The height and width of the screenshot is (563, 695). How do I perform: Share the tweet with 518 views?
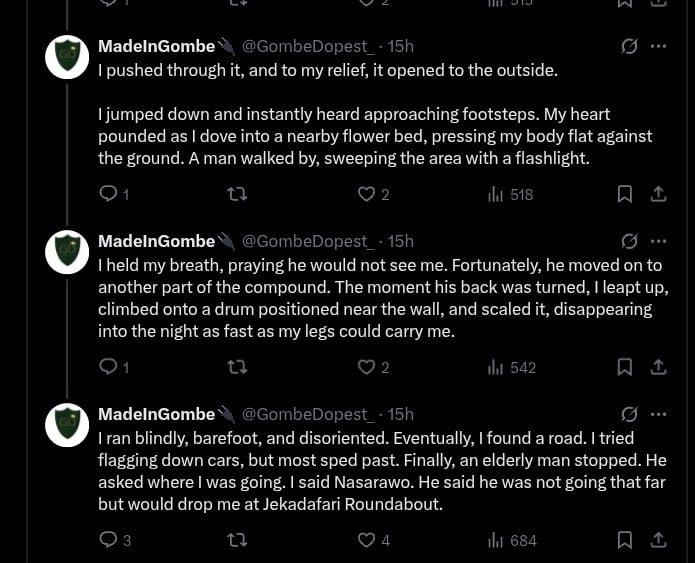[658, 194]
